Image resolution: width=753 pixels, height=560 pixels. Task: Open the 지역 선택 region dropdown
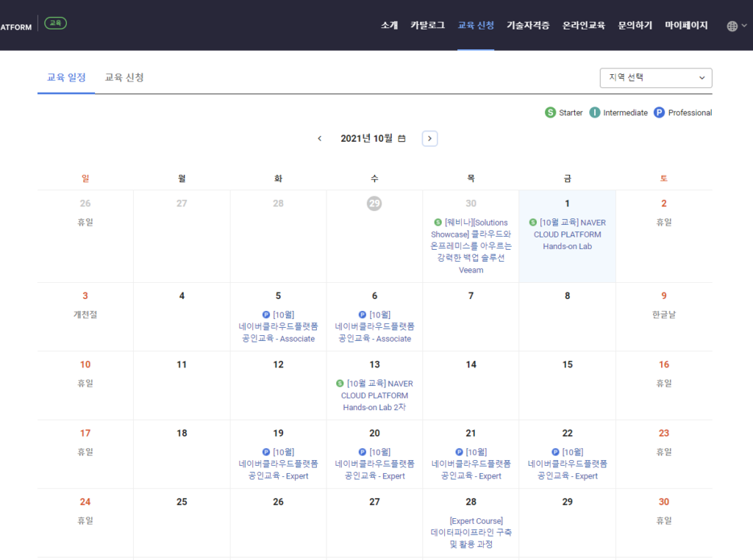(x=656, y=78)
